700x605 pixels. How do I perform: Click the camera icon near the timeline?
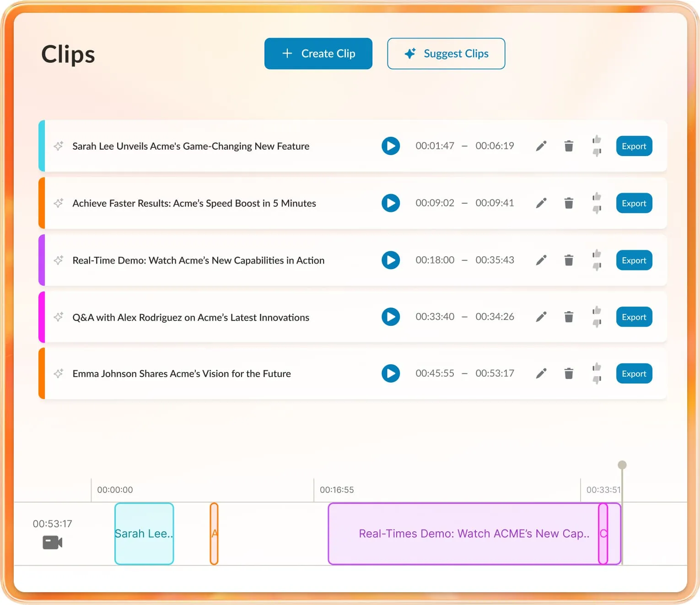(x=52, y=543)
